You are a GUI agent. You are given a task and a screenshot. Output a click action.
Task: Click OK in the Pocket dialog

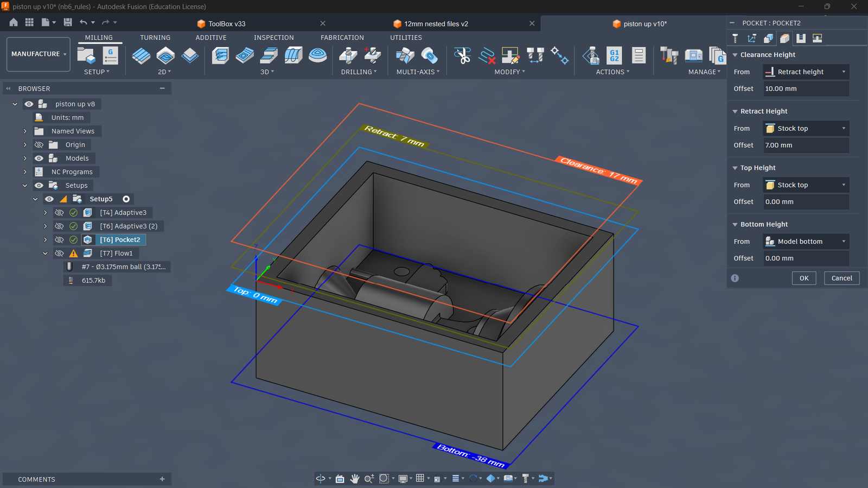click(x=804, y=278)
